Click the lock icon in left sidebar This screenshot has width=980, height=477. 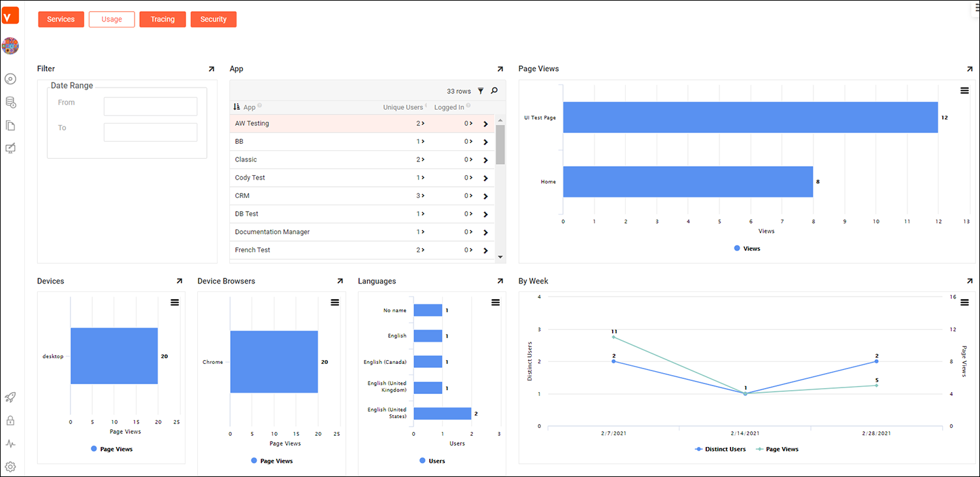[x=10, y=421]
